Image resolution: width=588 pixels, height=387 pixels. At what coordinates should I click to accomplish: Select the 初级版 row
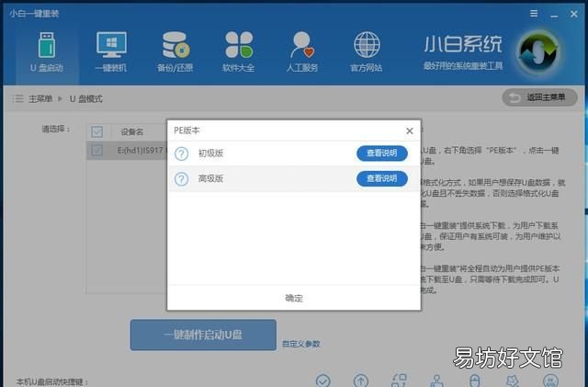coord(294,154)
